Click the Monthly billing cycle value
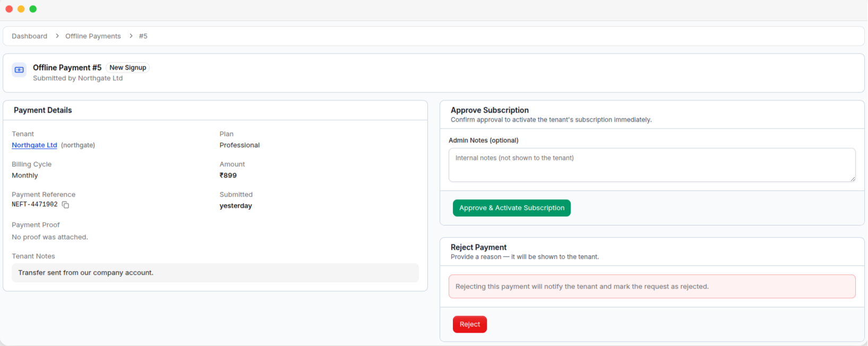 tap(25, 175)
